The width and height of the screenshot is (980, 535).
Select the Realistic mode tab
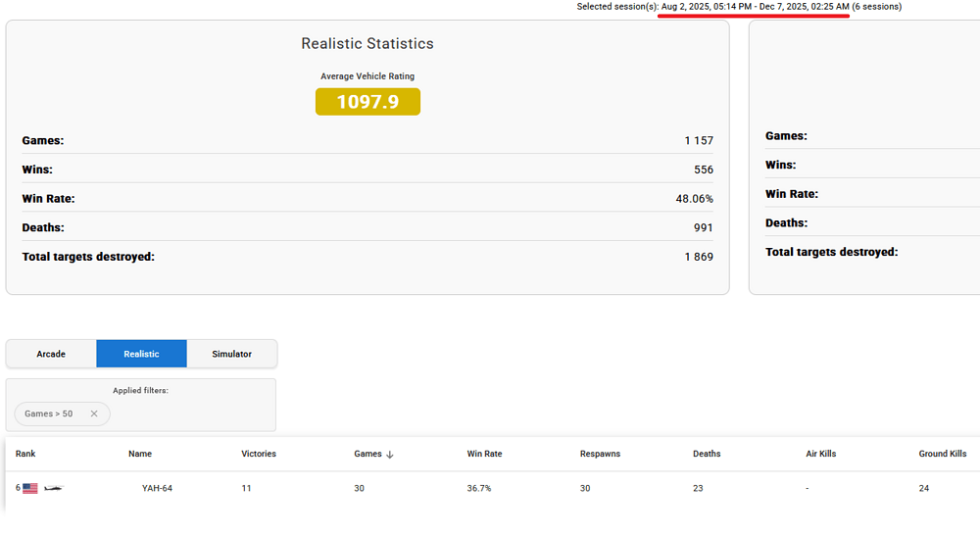point(141,354)
